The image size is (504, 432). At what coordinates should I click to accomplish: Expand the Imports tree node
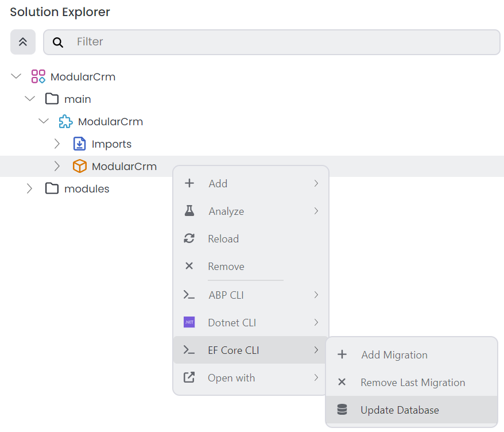(57, 144)
